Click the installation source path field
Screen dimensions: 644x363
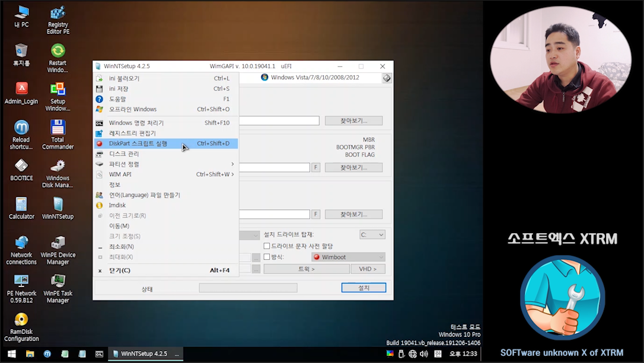coord(279,121)
